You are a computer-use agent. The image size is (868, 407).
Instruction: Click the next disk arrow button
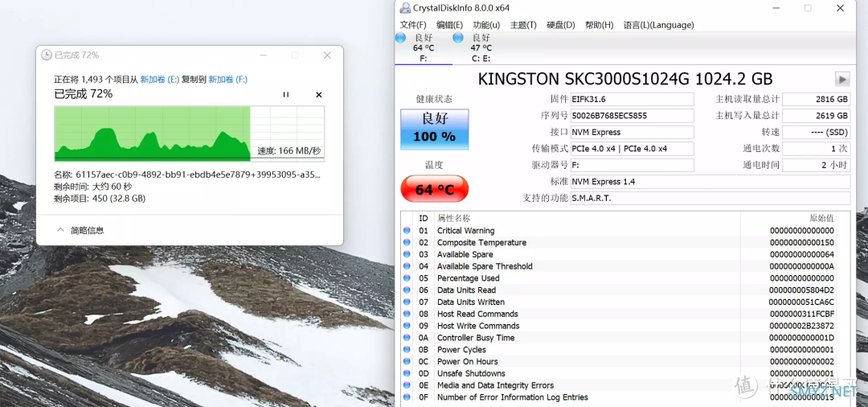click(842, 79)
